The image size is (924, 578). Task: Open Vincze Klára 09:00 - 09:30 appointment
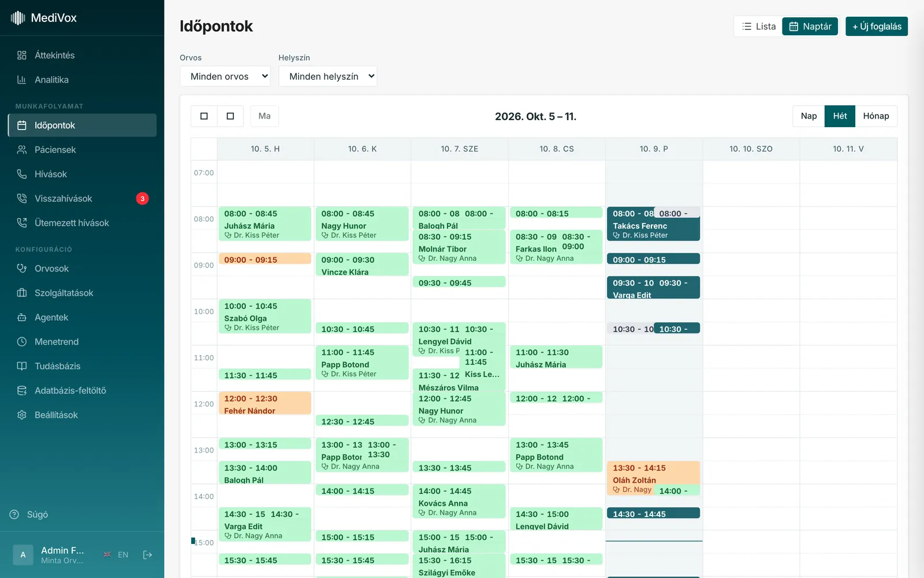[x=362, y=264]
